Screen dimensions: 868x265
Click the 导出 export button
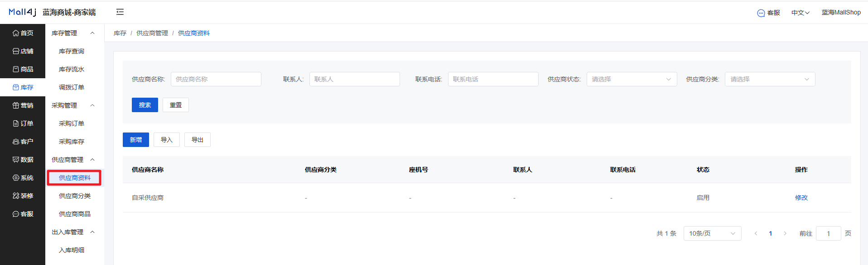pyautogui.click(x=198, y=140)
